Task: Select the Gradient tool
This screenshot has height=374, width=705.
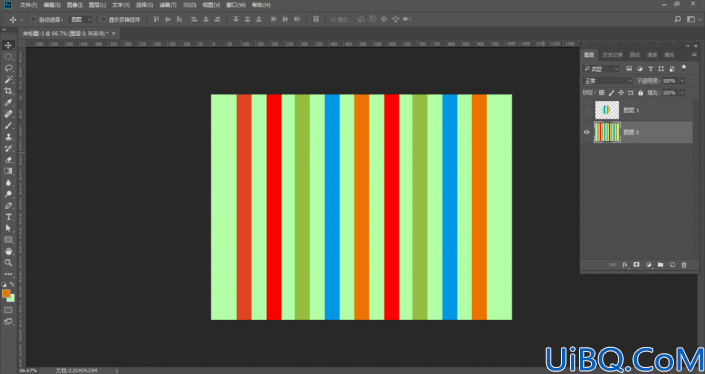Action: pos(8,171)
